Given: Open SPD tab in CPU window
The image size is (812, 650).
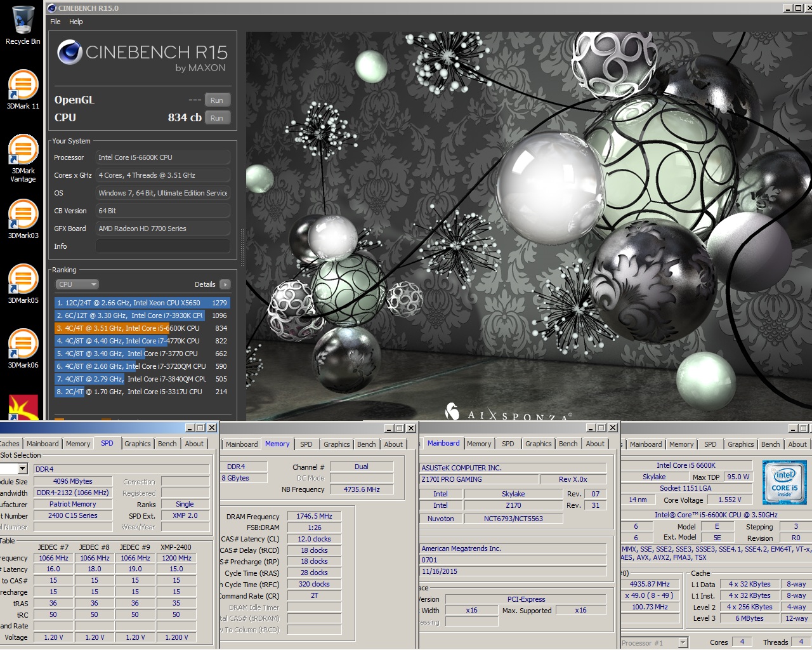Looking at the screenshot, I should pyautogui.click(x=710, y=444).
